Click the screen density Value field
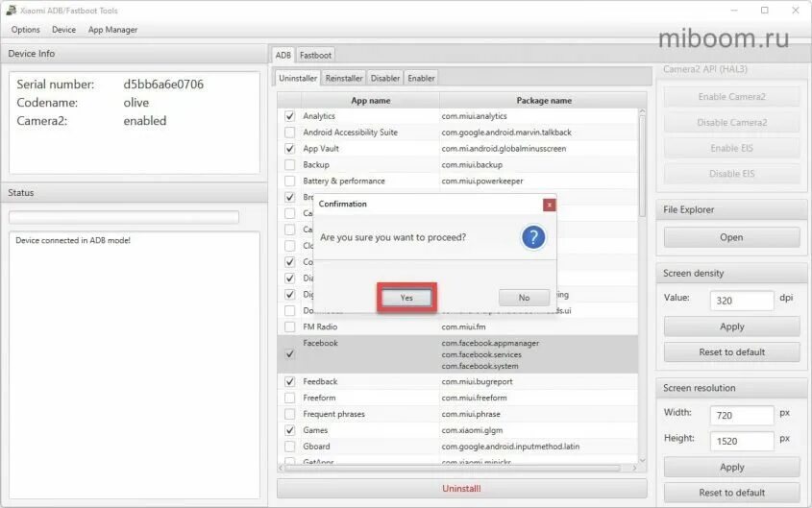The width and height of the screenshot is (812, 508). point(742,301)
